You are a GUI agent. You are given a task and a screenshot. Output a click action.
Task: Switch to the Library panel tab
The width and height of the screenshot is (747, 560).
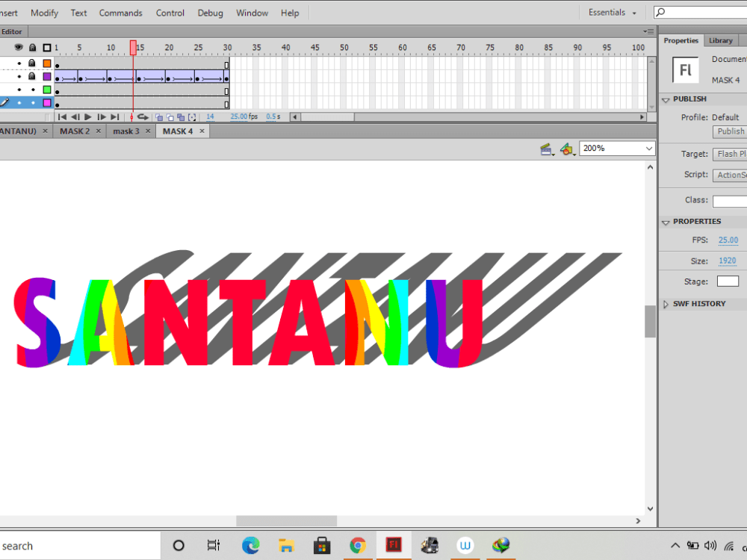pos(720,40)
